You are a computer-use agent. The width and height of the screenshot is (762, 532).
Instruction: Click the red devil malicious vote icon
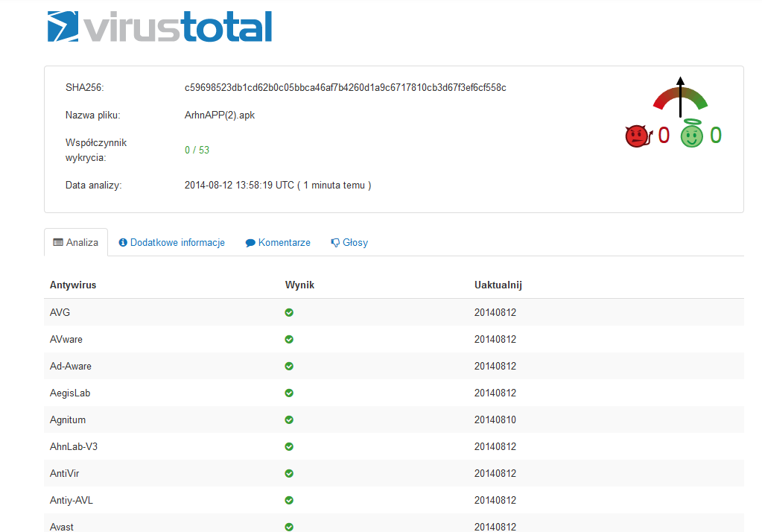click(638, 136)
